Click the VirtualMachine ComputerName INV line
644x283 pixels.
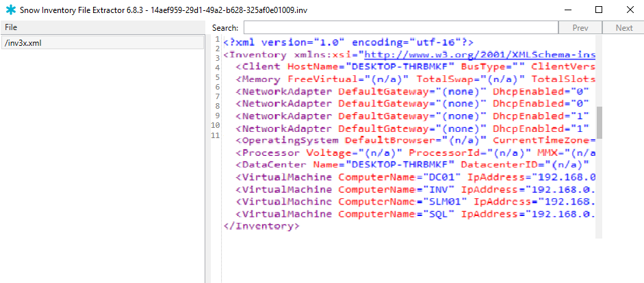[x=415, y=189]
